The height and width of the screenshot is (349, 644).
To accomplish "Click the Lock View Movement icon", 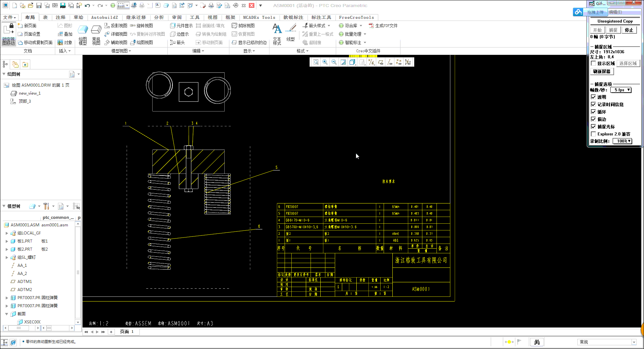I will [9, 34].
